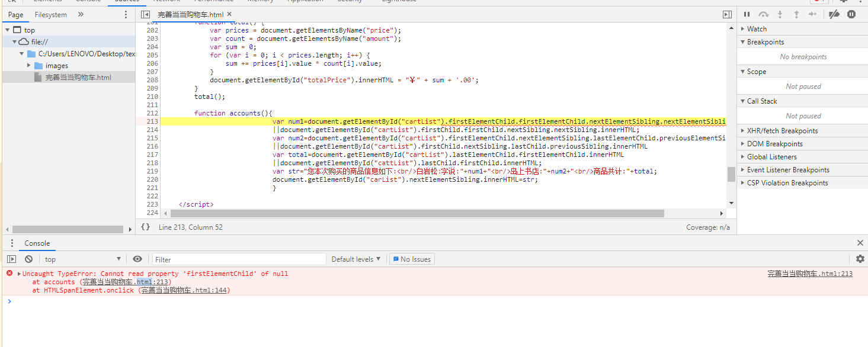
Task: Collapse the top frame tree node
Action: 7,30
